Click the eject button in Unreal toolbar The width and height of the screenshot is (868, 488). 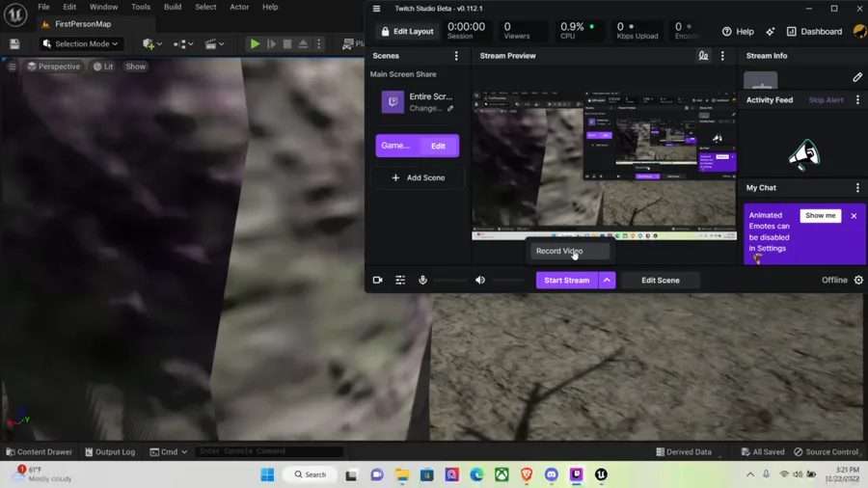point(303,43)
